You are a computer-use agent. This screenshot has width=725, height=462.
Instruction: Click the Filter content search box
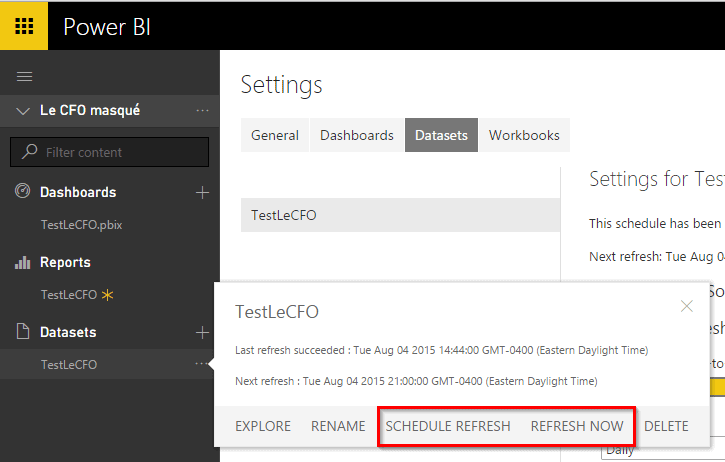(110, 152)
